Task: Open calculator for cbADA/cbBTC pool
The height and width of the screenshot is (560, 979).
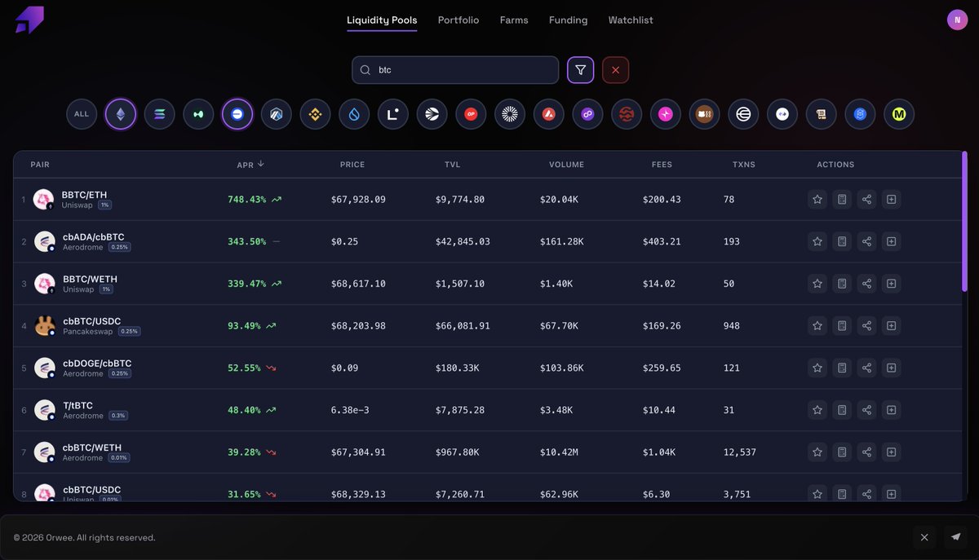Action: [842, 241]
